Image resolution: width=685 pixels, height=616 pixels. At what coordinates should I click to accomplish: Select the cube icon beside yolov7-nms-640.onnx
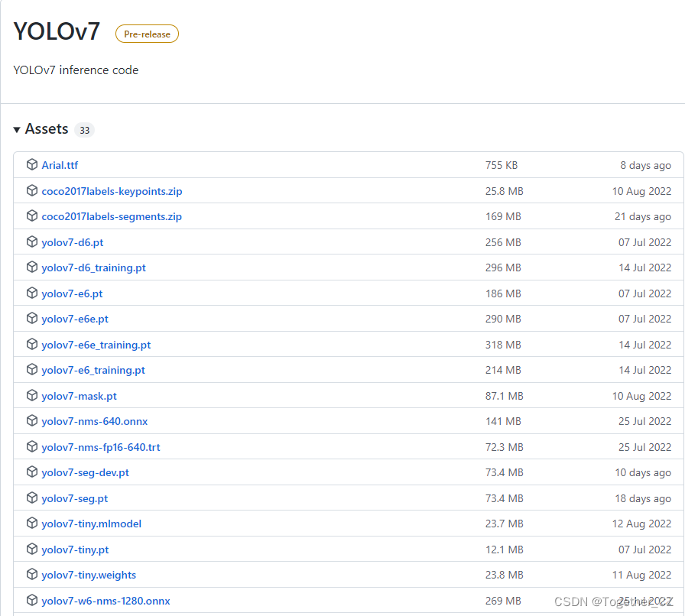[31, 421]
